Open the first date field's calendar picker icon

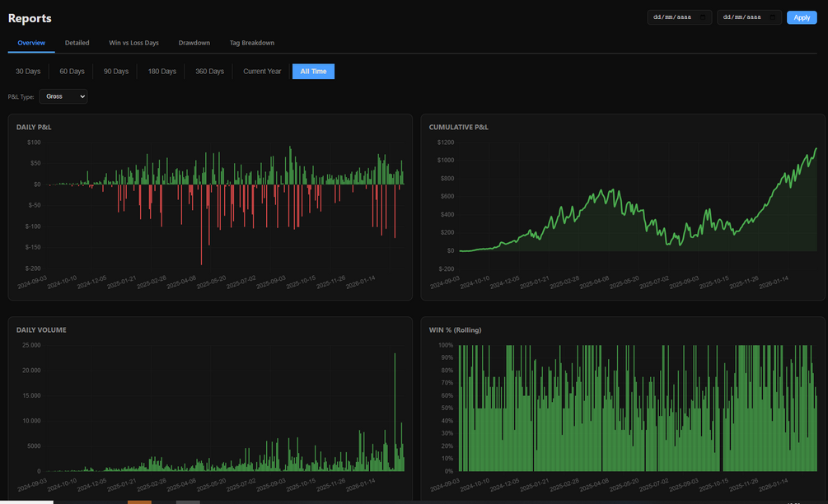pyautogui.click(x=702, y=17)
